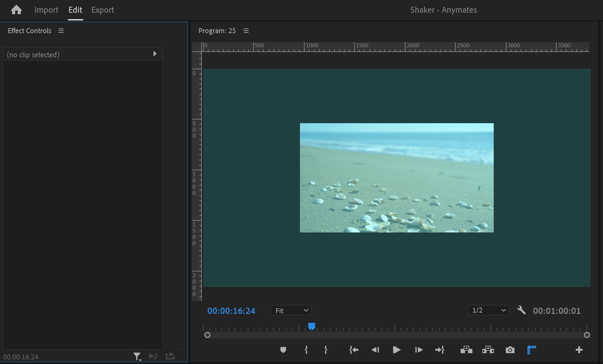Image resolution: width=603 pixels, height=364 pixels.
Task: Open the Effect Controls panel menu
Action: click(x=61, y=31)
